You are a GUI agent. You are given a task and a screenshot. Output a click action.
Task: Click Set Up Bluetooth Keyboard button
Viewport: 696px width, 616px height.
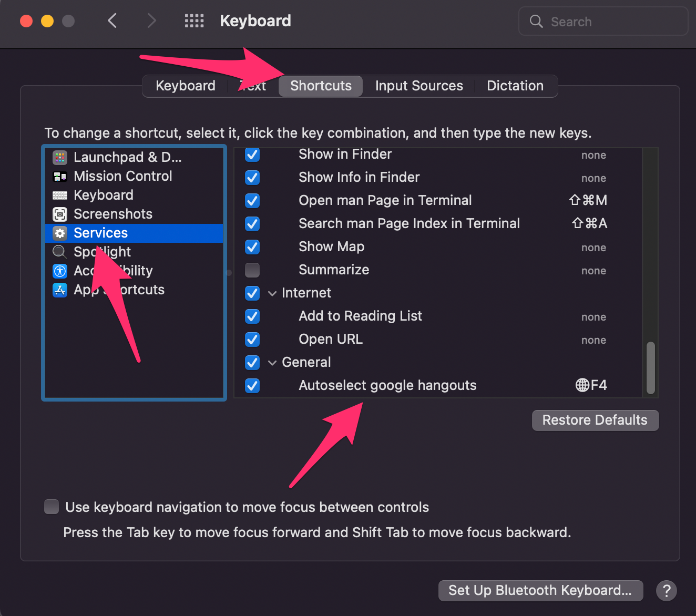pyautogui.click(x=540, y=590)
